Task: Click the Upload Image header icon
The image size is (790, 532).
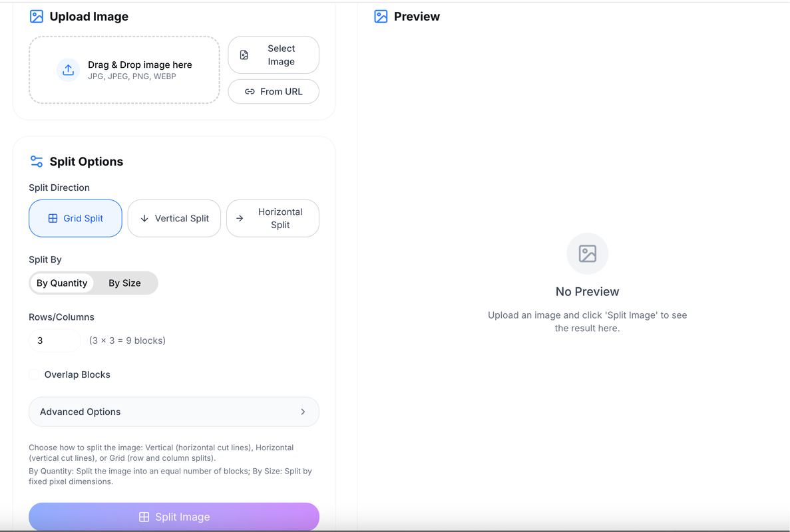Action: pyautogui.click(x=37, y=17)
